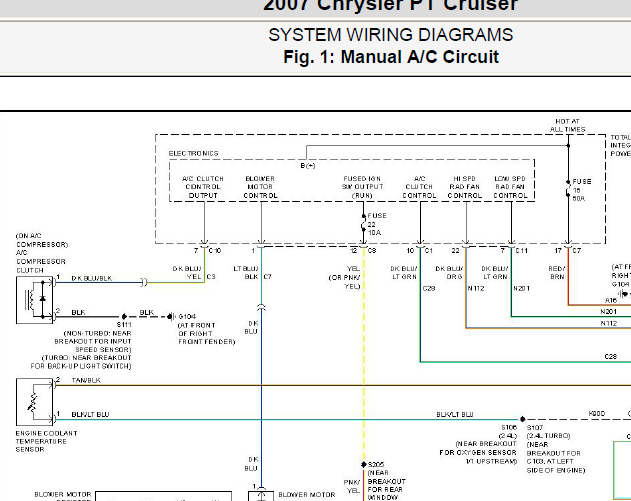
Task: Select the S111 splice dot
Action: click(124, 317)
